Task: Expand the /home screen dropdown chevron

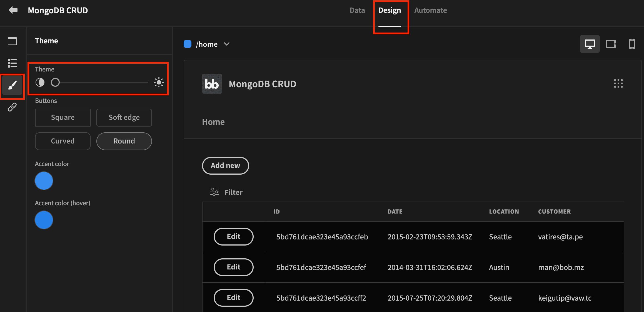Action: [227, 44]
